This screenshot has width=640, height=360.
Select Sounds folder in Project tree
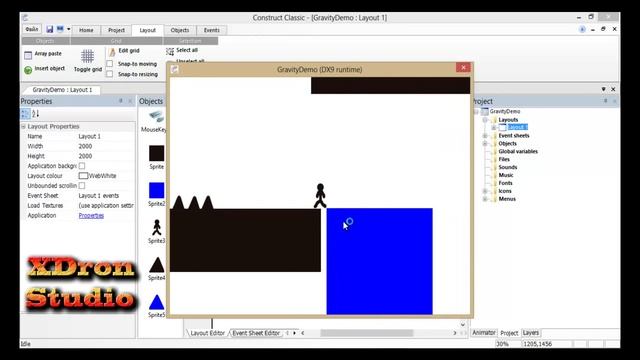tap(507, 167)
